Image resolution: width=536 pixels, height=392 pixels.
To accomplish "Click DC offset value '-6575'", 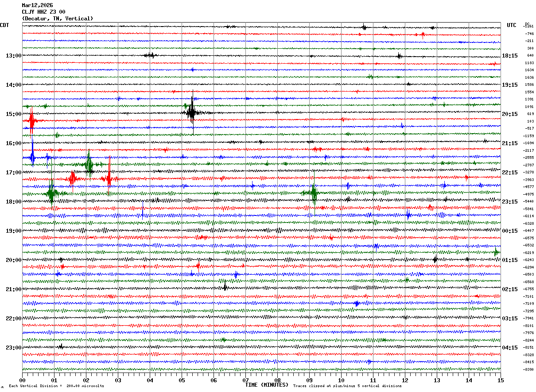I will [x=529, y=238].
